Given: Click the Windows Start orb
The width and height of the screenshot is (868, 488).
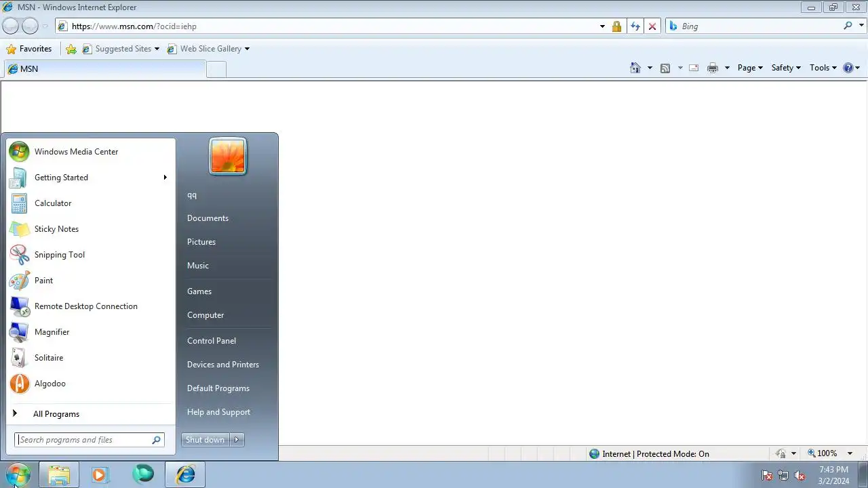Looking at the screenshot, I should point(18,474).
